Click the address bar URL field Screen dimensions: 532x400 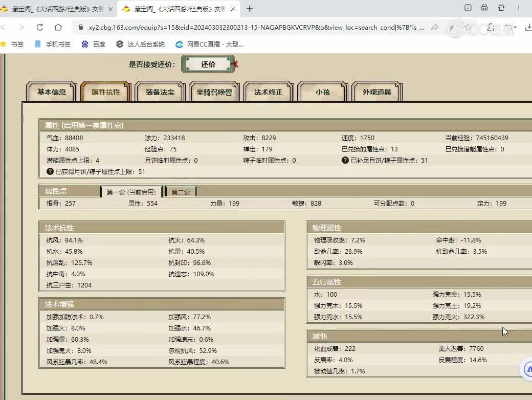pyautogui.click(x=256, y=28)
